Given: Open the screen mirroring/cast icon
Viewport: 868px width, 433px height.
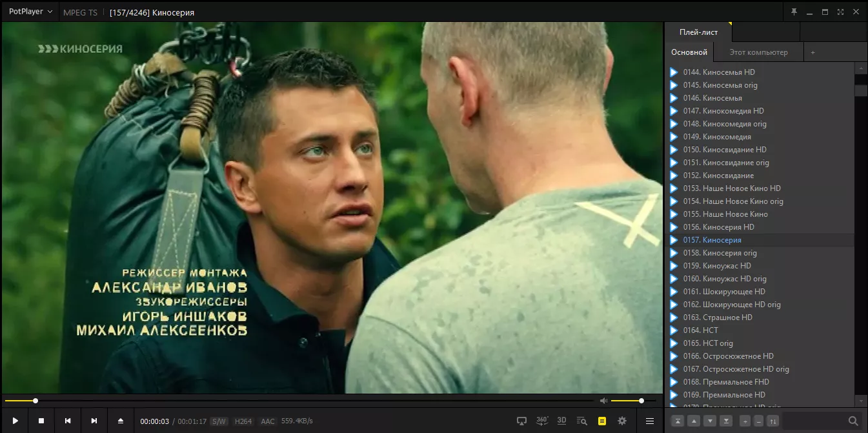Looking at the screenshot, I should [x=521, y=421].
